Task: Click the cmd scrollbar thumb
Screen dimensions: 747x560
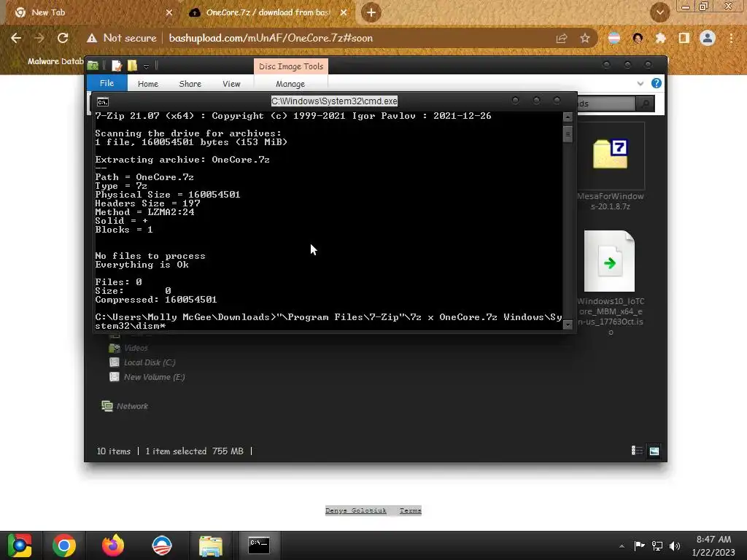Action: [568, 134]
